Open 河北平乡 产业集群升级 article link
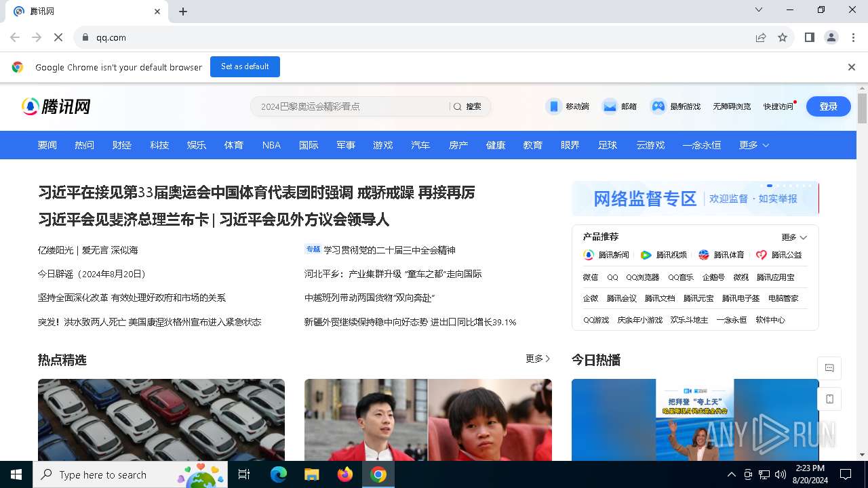The width and height of the screenshot is (868, 488). (x=393, y=274)
